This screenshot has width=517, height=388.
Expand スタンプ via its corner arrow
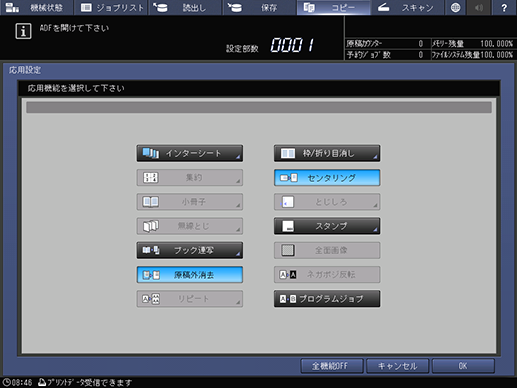coord(375,230)
